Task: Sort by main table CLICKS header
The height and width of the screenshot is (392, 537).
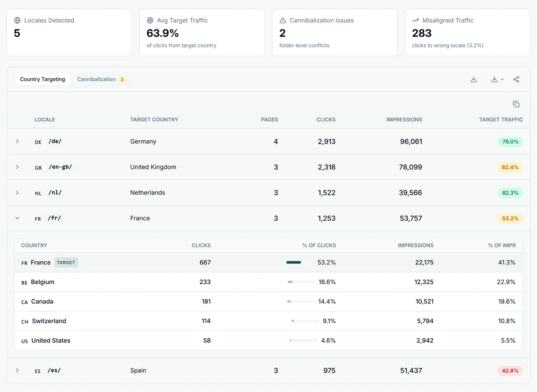Action: (326, 119)
